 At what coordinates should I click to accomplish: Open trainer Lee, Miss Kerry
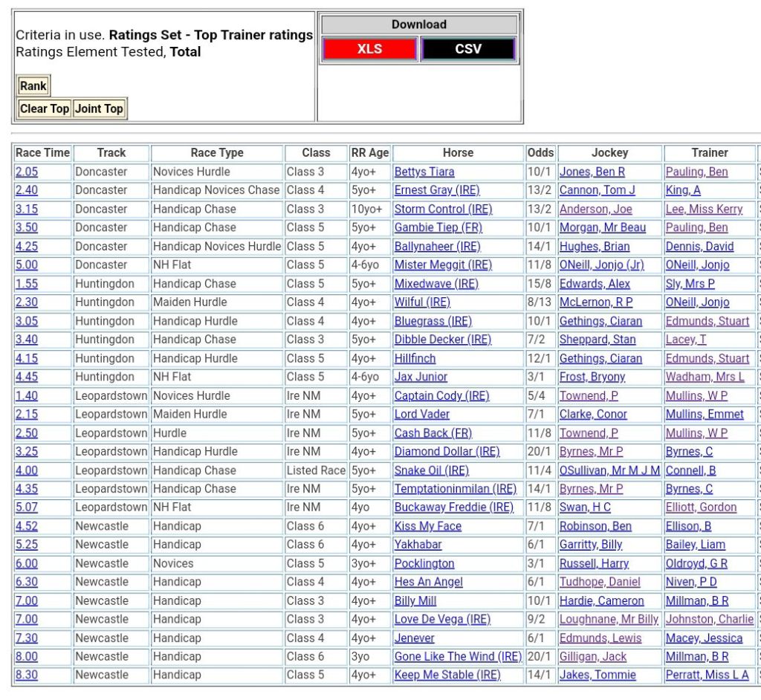tap(704, 209)
